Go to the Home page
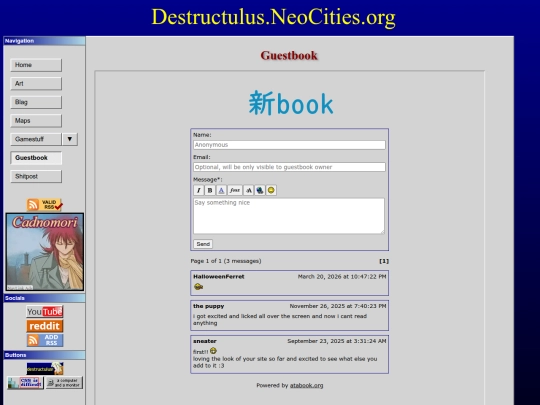Screen dimensions: 540x405 pos(36,65)
